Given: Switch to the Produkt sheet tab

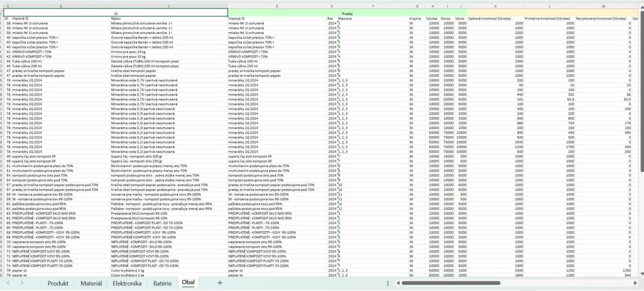Looking at the screenshot, I should [58, 283].
